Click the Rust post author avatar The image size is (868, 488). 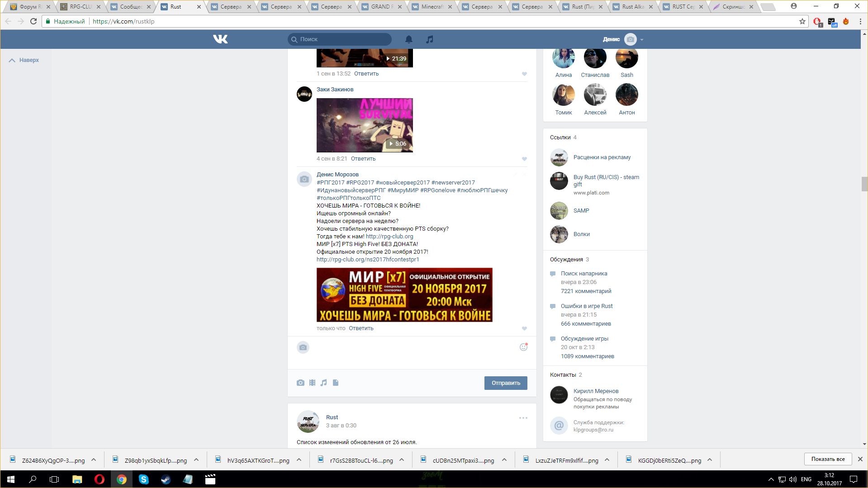point(308,422)
